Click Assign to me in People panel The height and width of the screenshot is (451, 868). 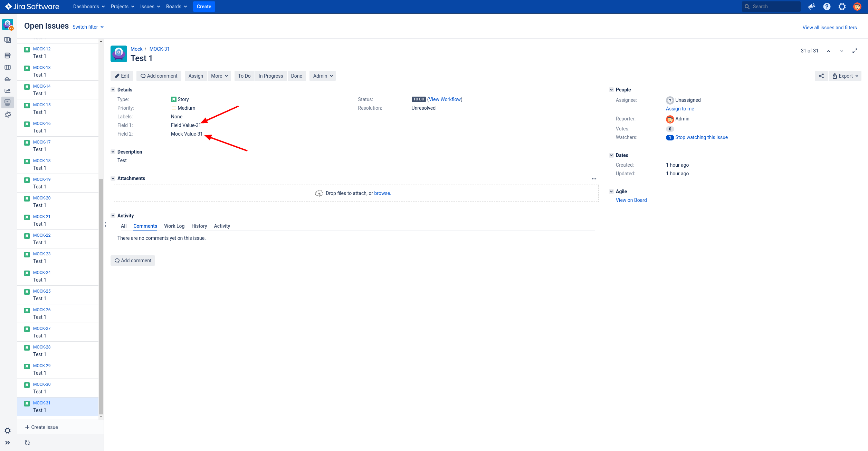point(680,108)
